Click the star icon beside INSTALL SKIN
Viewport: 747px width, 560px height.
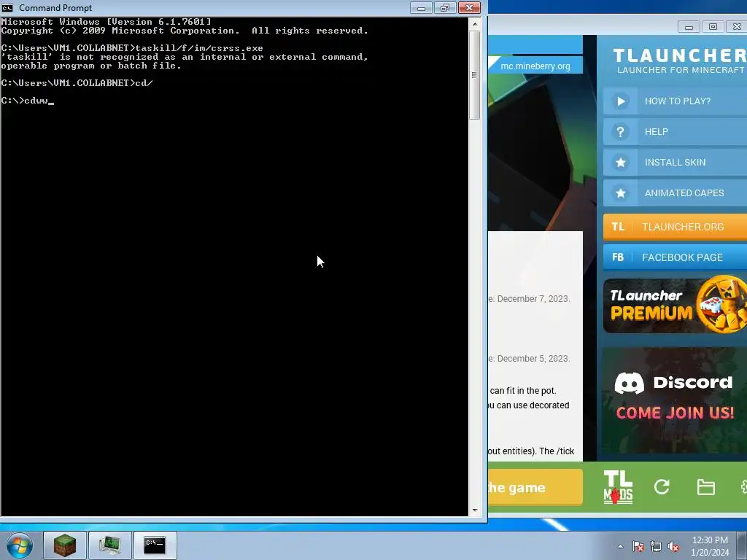pyautogui.click(x=620, y=163)
